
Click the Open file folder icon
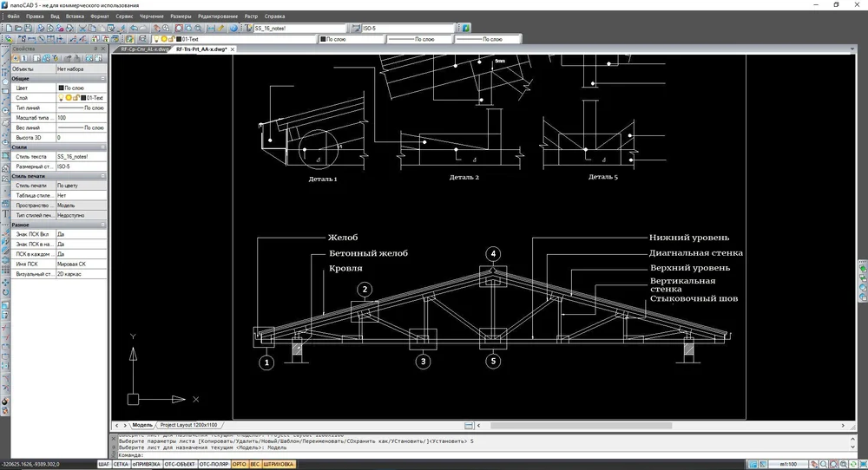point(19,28)
